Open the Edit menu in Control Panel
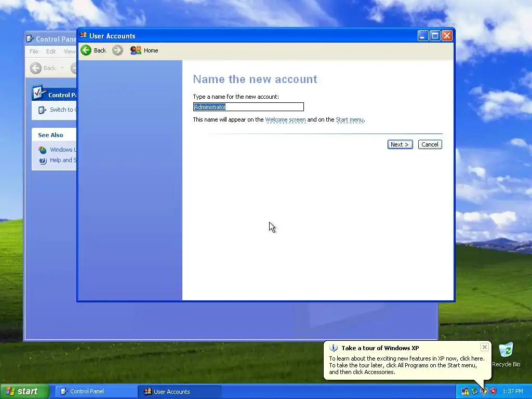The height and width of the screenshot is (399, 532). pyautogui.click(x=51, y=51)
